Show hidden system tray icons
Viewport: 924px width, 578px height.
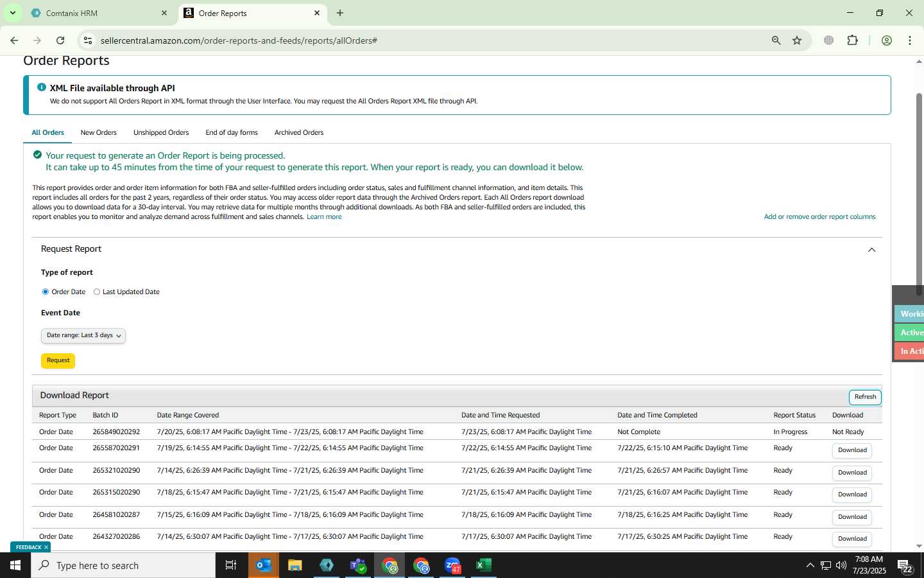tap(810, 565)
